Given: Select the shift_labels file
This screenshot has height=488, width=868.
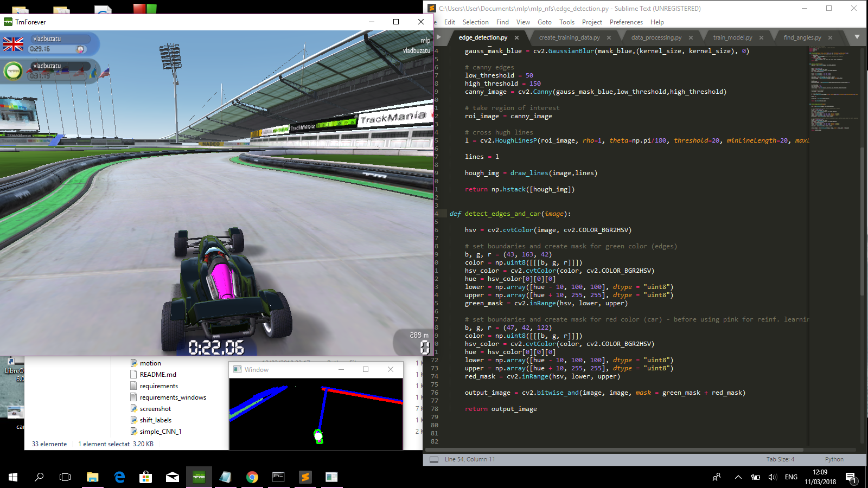Looking at the screenshot, I should tap(155, 420).
